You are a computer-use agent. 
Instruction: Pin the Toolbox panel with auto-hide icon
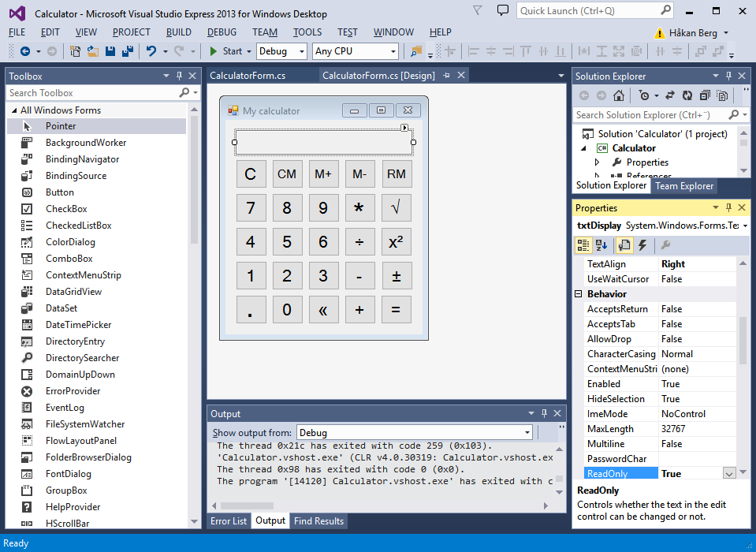(180, 76)
